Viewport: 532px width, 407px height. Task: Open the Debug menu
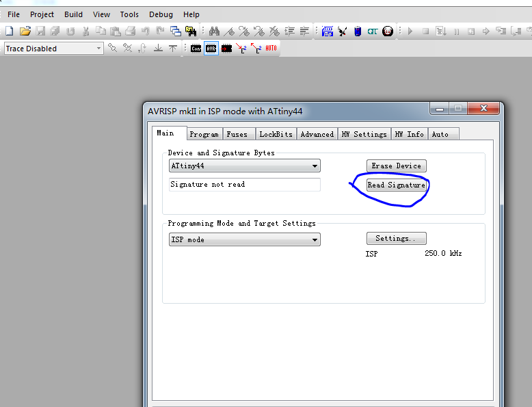point(161,14)
